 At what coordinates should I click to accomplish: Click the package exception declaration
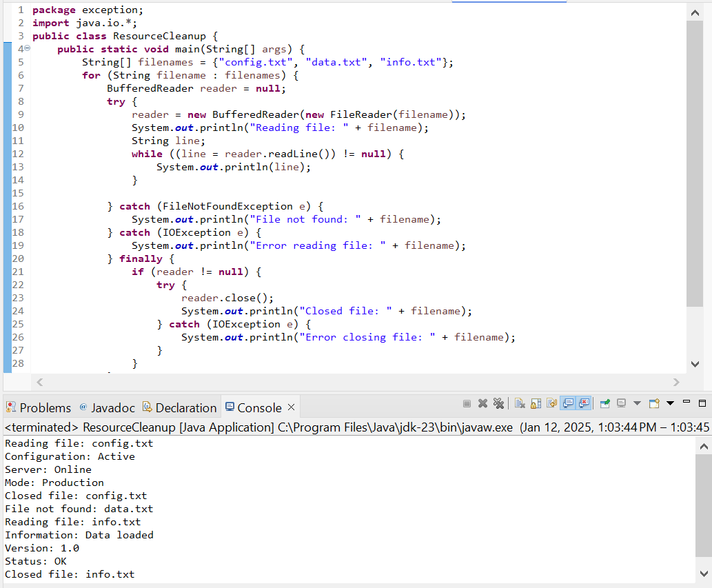click(88, 10)
